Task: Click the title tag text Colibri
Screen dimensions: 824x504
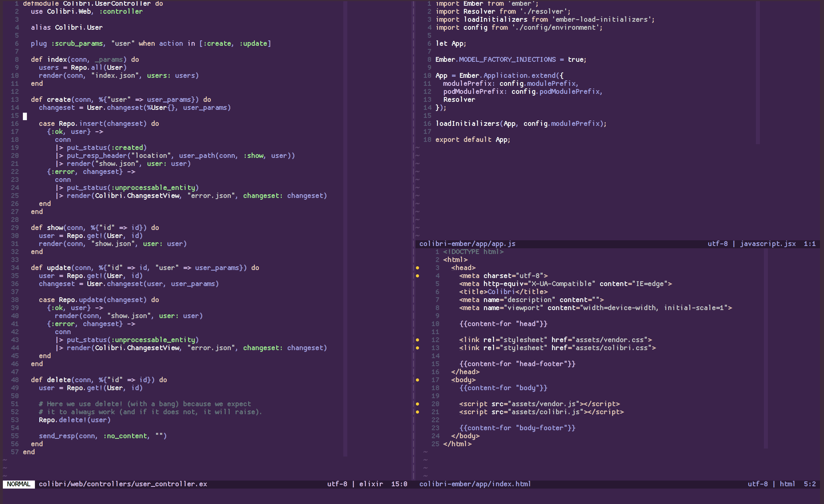Action: (501, 292)
